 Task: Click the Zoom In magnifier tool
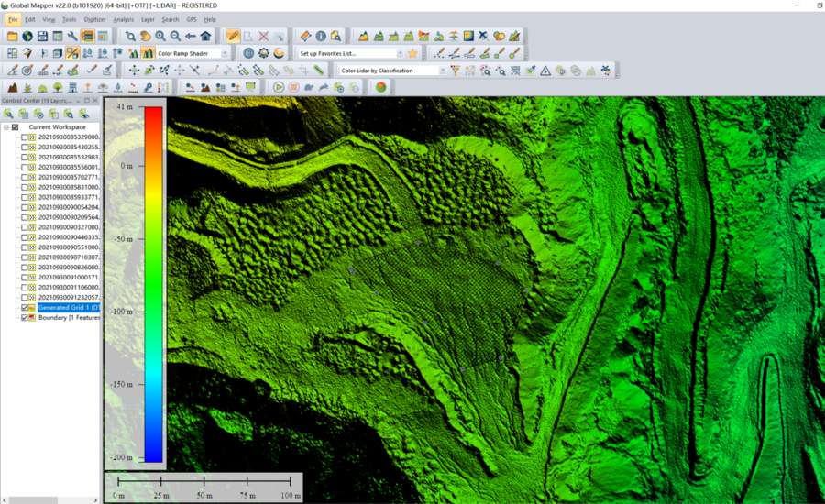coord(160,37)
